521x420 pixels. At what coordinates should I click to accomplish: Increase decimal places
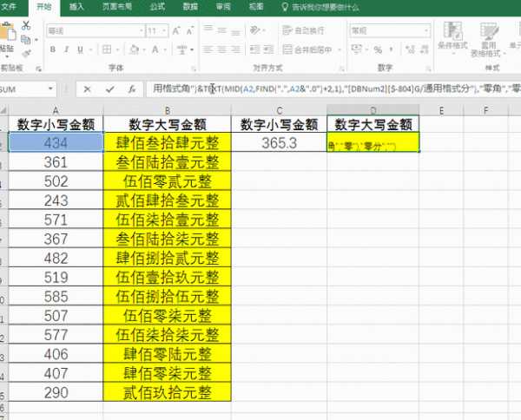pos(411,49)
